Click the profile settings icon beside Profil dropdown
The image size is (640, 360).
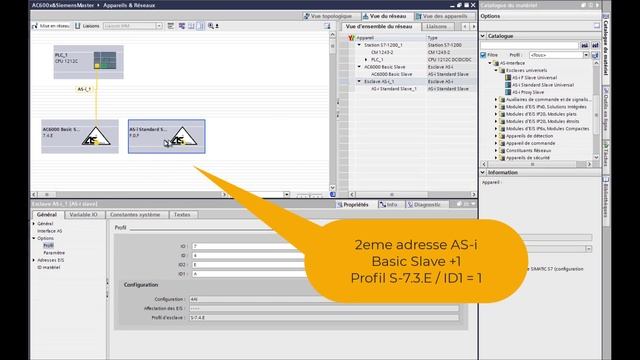595,55
